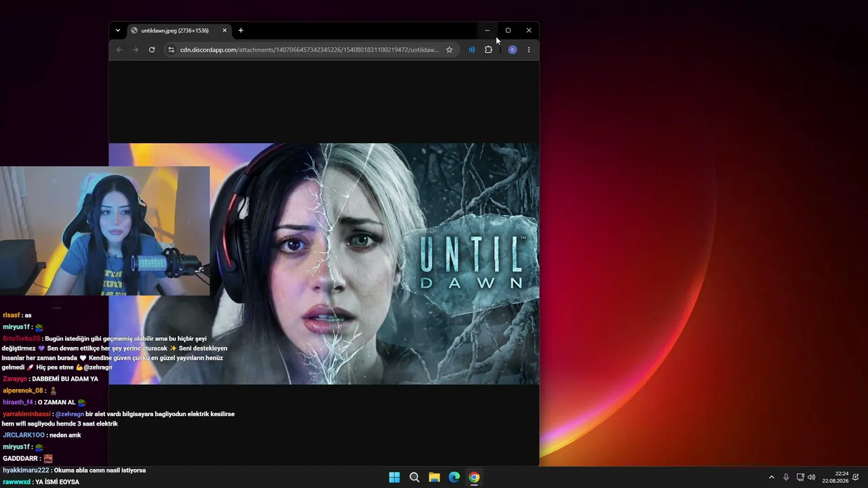Go forward in Chrome

coord(136,49)
